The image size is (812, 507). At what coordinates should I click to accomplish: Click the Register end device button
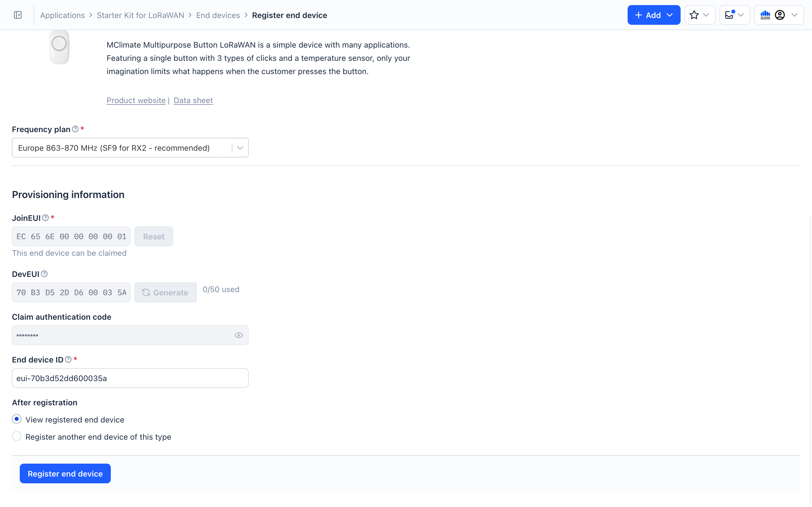[65, 473]
